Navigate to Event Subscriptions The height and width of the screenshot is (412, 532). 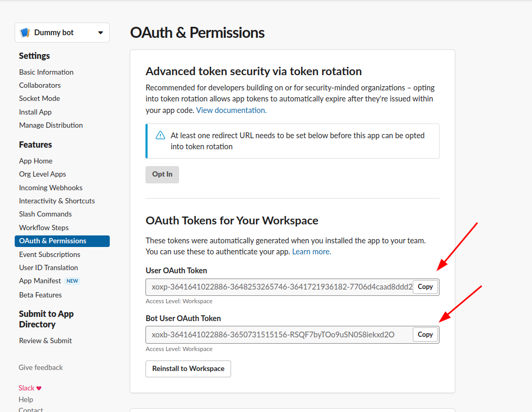coord(49,254)
